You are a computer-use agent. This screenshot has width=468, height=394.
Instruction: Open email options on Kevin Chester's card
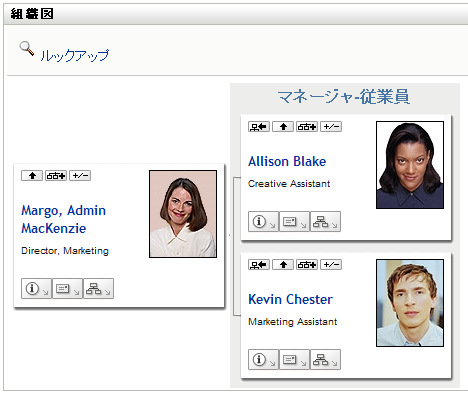point(294,359)
